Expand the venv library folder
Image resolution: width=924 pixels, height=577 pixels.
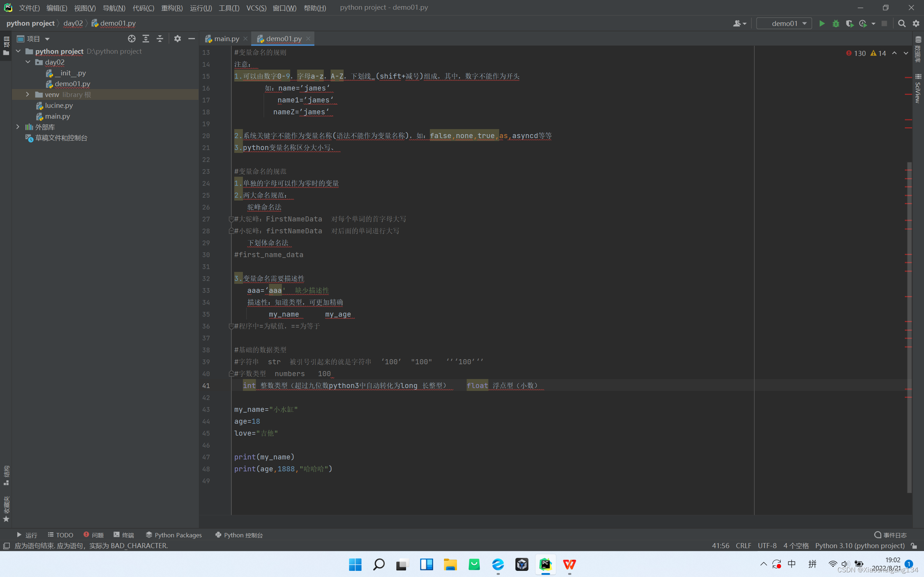(27, 94)
